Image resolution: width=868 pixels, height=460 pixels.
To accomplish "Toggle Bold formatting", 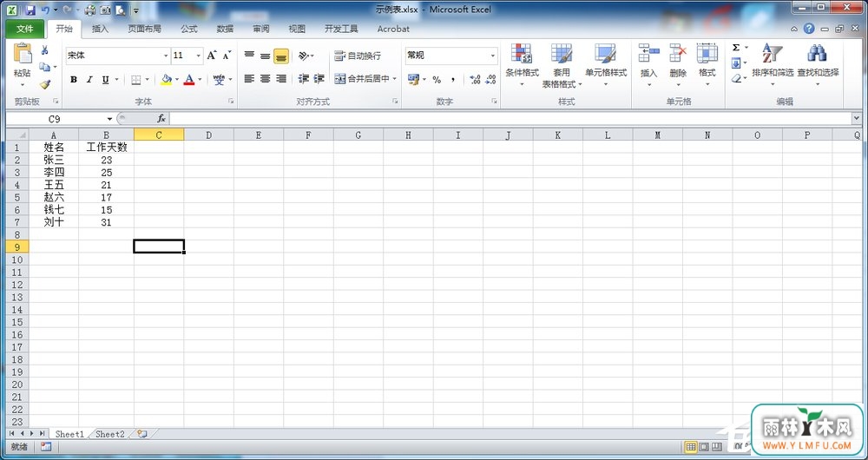I will (x=74, y=80).
